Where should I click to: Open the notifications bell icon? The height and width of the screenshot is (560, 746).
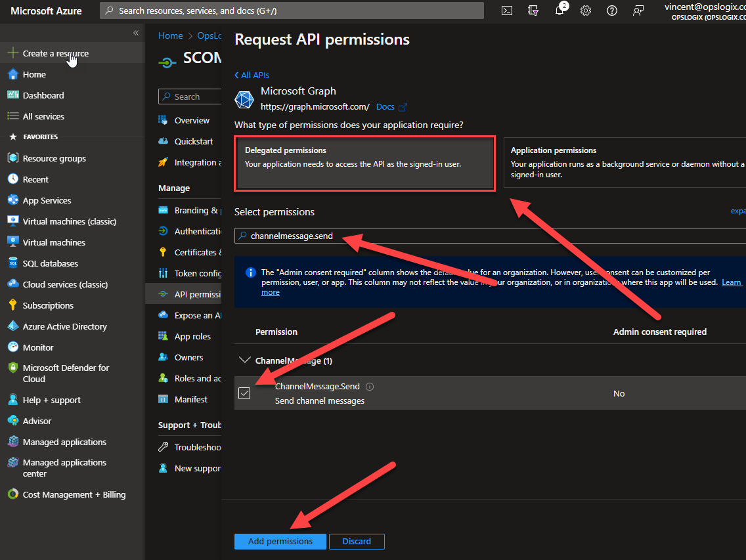[559, 11]
